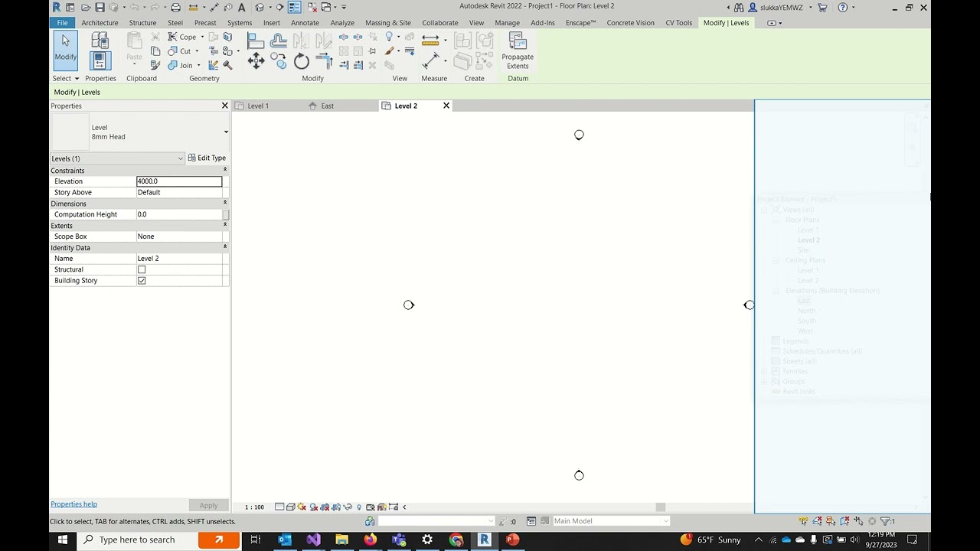Select the Trim/Extend to Corner tool
Screen dimensions: 980x551
[324, 61]
